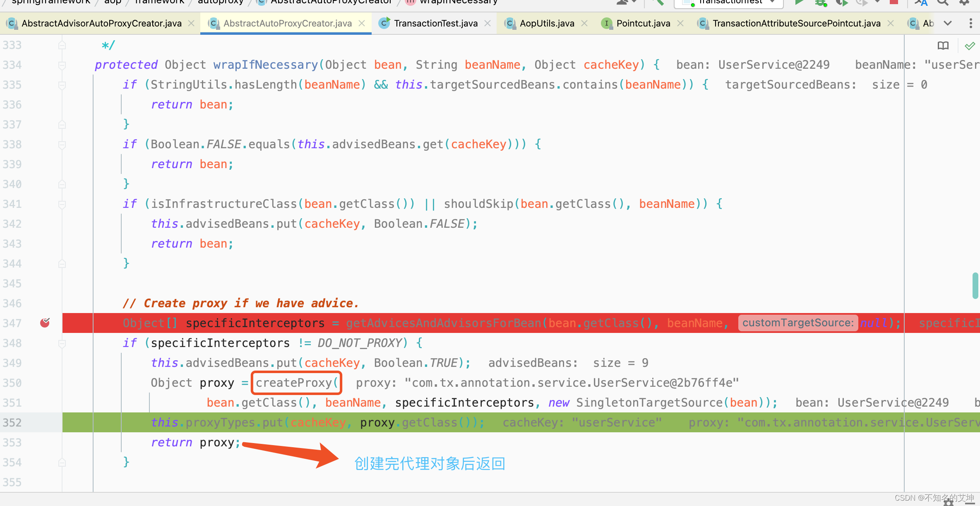
Task: Collapse the fold marker at line 341
Action: pos(62,204)
